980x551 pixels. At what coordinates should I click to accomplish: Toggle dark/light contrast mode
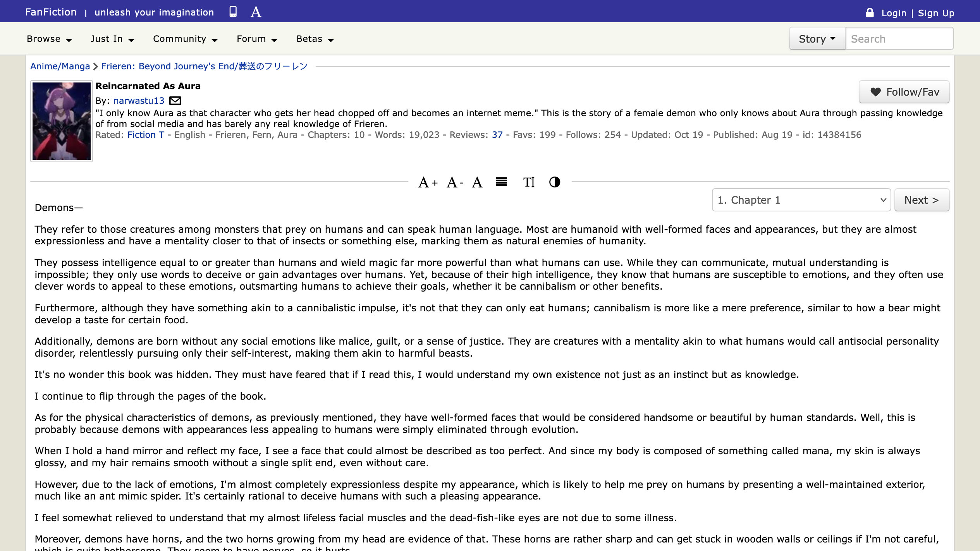pos(554,182)
